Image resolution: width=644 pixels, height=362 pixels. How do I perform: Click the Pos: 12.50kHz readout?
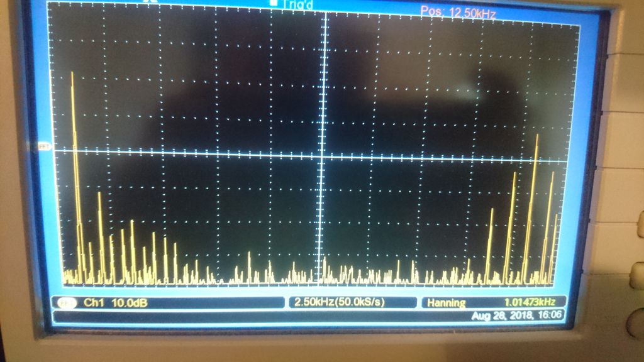tap(458, 13)
